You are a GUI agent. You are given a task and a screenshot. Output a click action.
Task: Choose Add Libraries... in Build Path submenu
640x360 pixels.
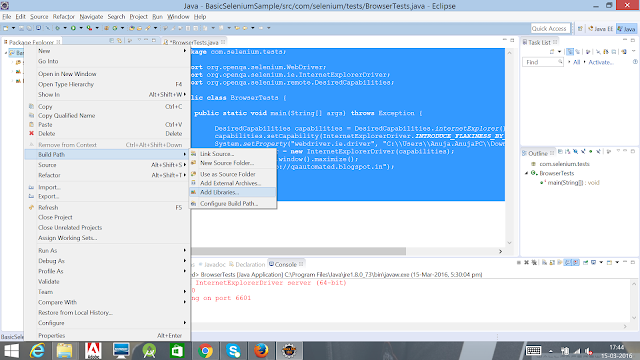point(233,192)
